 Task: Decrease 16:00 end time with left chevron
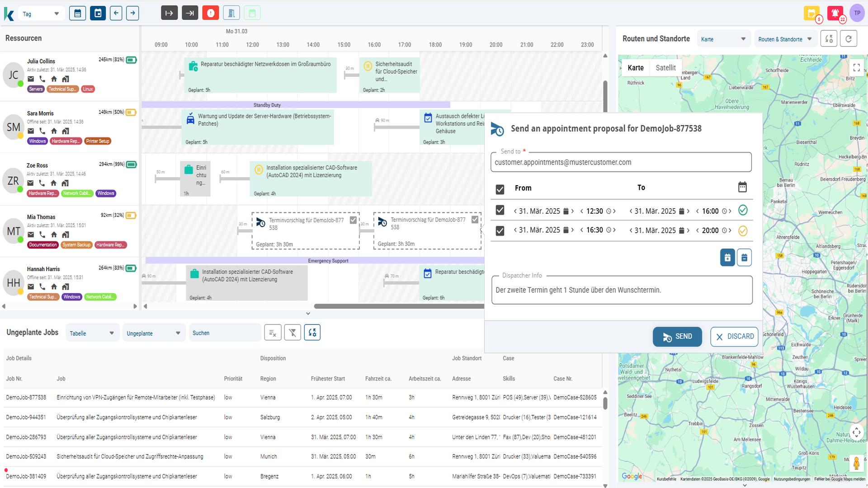(698, 211)
